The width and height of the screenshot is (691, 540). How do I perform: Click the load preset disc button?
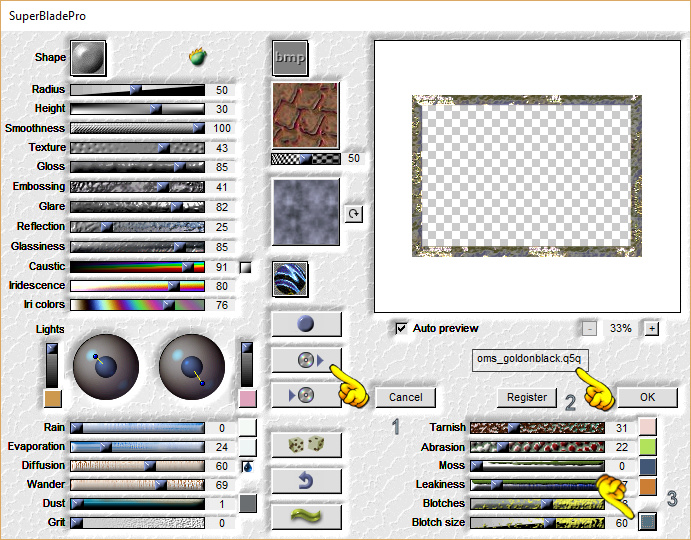[x=306, y=360]
